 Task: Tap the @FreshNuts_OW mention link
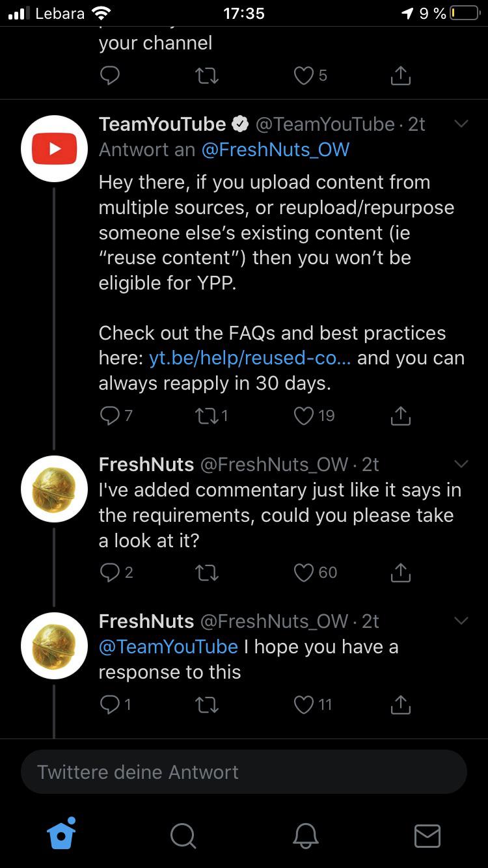click(x=275, y=150)
